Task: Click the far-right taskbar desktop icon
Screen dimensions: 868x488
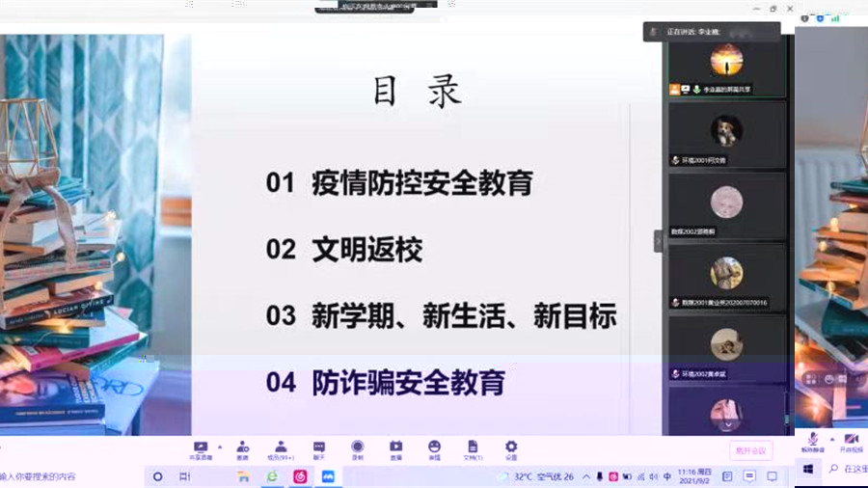Action: [x=773, y=476]
